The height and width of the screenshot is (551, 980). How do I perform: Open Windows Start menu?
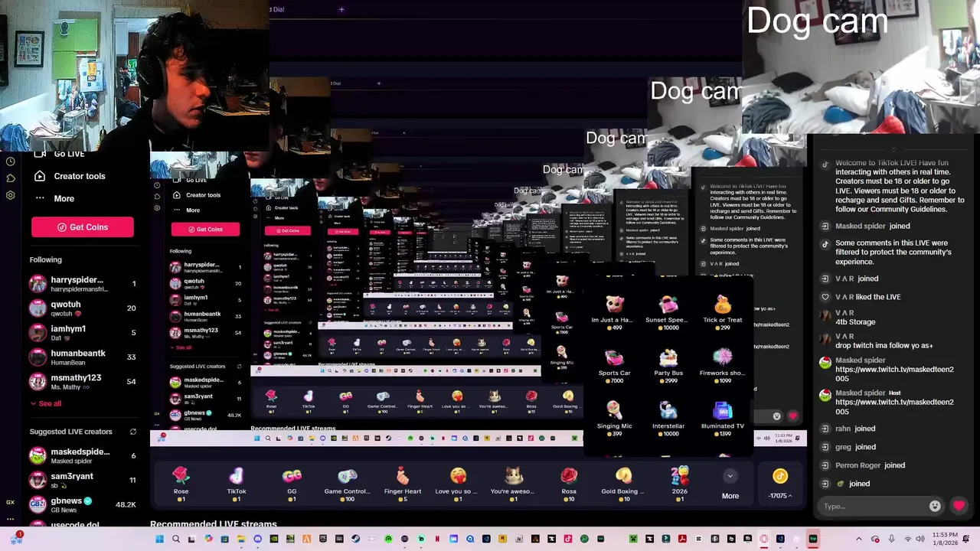coord(159,540)
